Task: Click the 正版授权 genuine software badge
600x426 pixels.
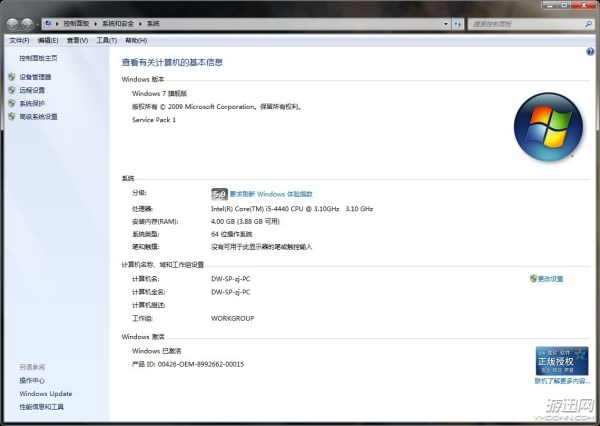Action: click(562, 361)
